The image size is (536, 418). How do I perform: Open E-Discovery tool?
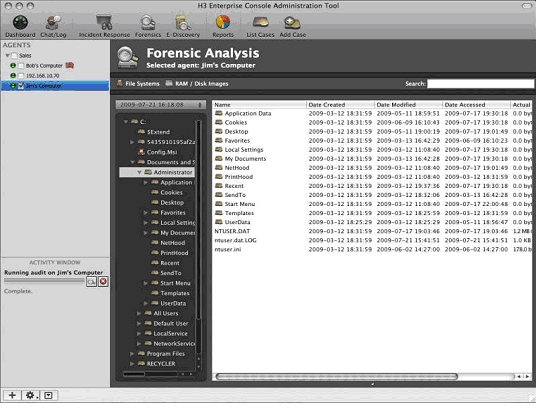coord(183,26)
